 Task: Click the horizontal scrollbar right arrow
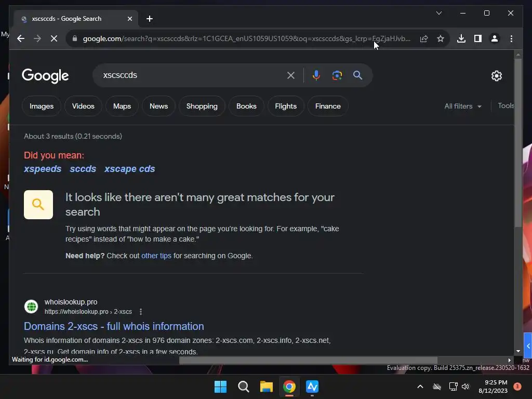point(509,361)
